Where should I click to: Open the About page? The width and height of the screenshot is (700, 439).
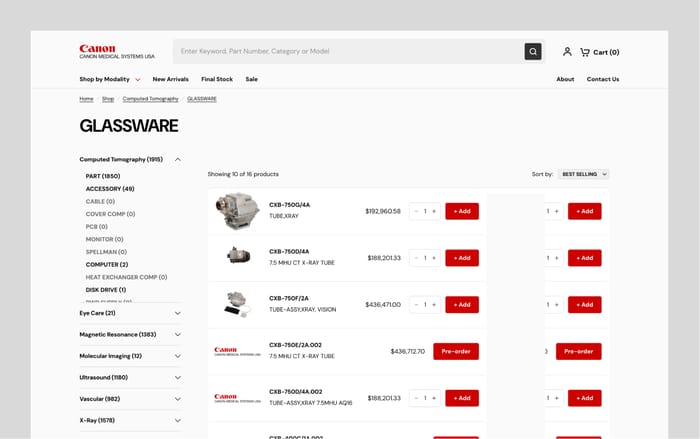click(565, 79)
